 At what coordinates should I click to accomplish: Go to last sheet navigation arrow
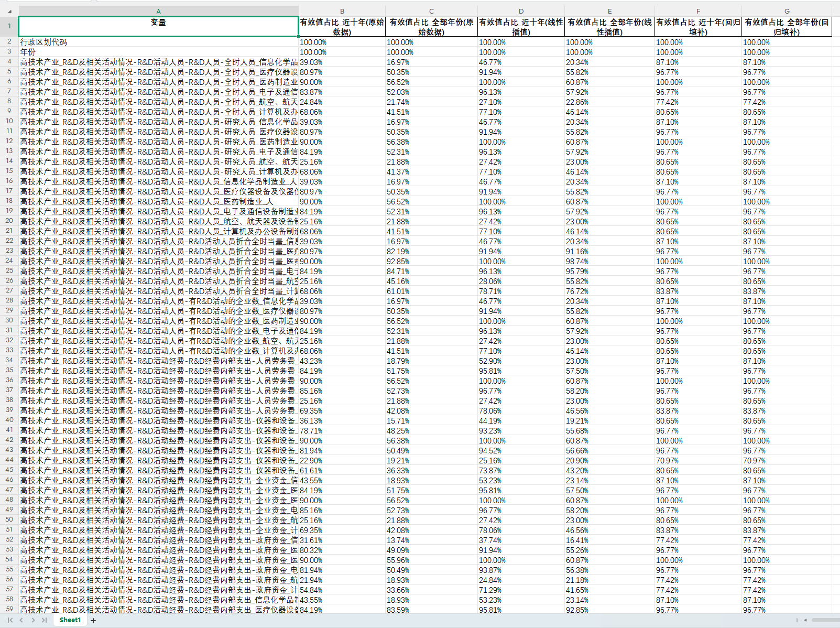point(45,620)
